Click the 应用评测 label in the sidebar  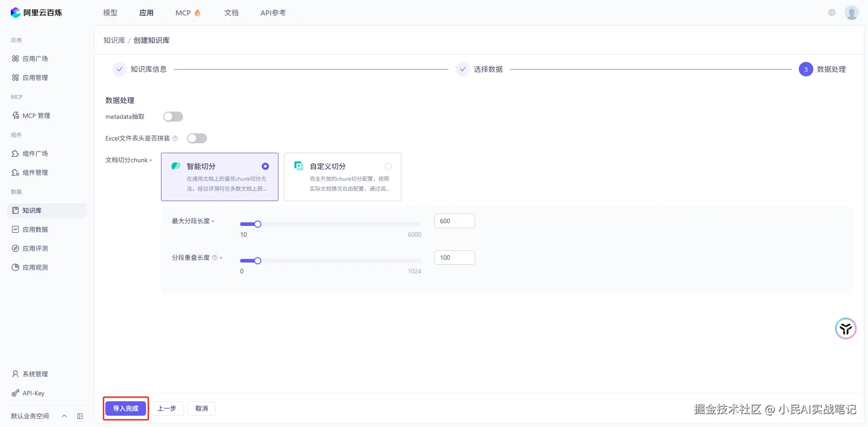point(35,249)
